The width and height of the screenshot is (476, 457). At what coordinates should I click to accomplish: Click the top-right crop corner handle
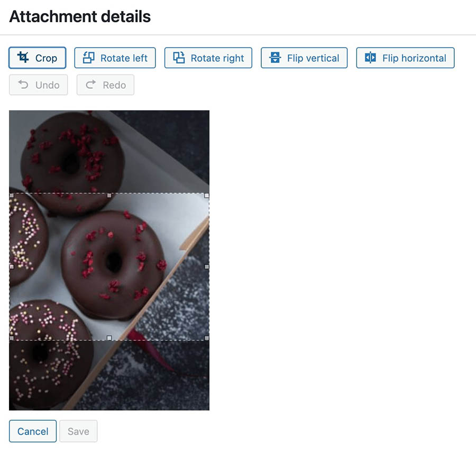point(207,195)
